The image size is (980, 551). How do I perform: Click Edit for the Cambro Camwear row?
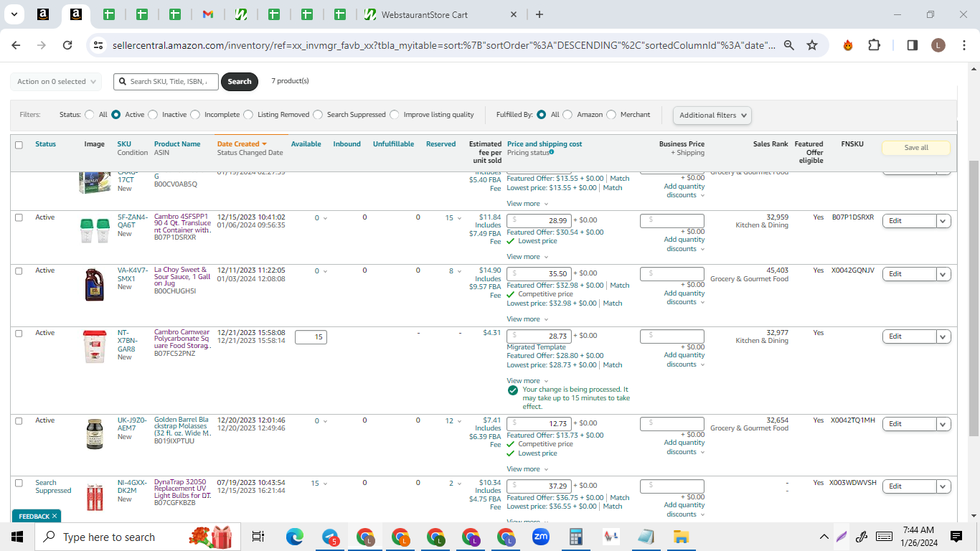click(x=909, y=336)
